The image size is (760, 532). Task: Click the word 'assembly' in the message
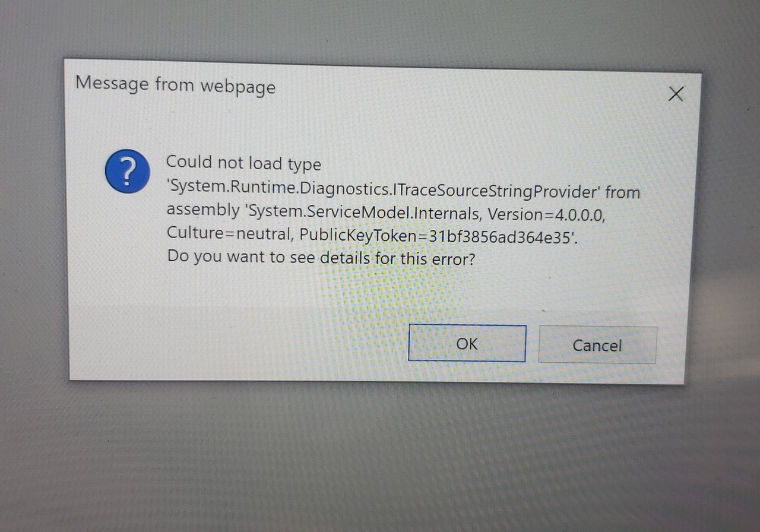click(x=202, y=210)
